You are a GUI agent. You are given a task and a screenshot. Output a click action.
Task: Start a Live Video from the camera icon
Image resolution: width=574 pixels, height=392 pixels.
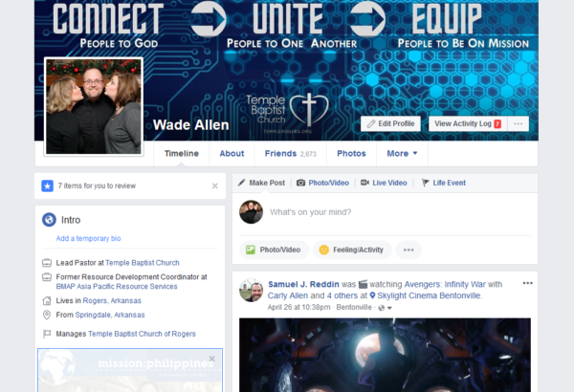(x=364, y=183)
